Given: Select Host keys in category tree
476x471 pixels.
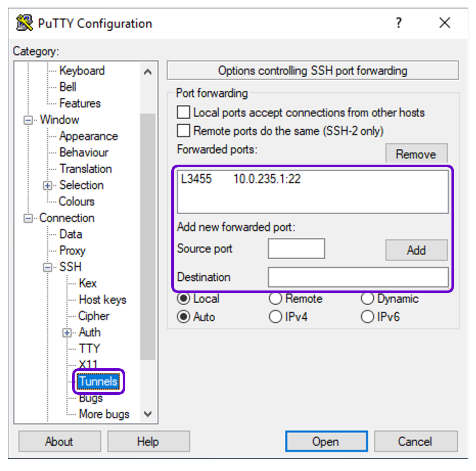Looking at the screenshot, I should click(x=102, y=300).
